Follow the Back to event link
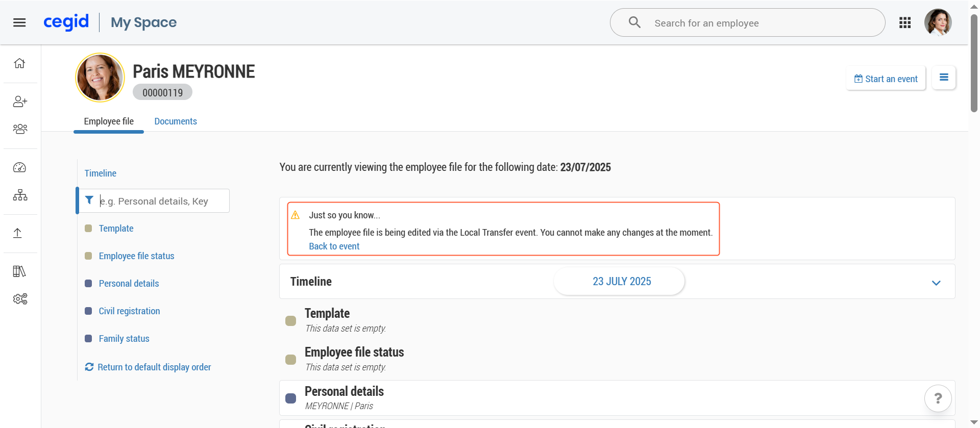The image size is (980, 428). [334, 246]
